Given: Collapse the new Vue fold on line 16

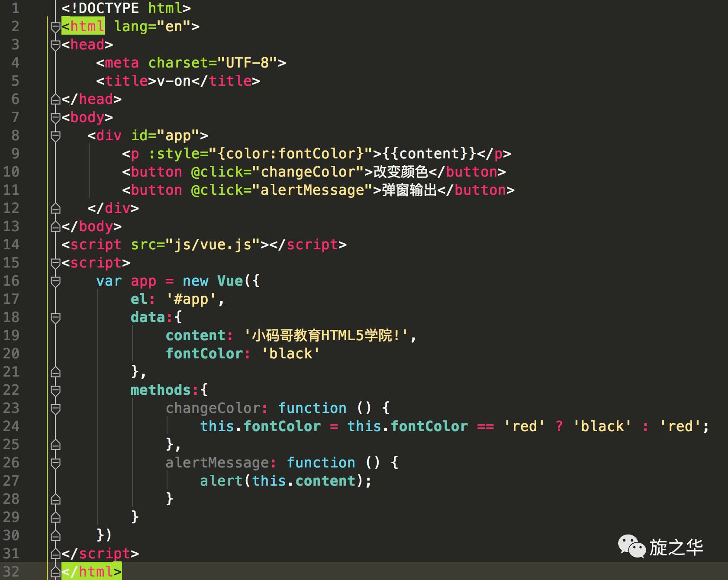Looking at the screenshot, I should 55,281.
